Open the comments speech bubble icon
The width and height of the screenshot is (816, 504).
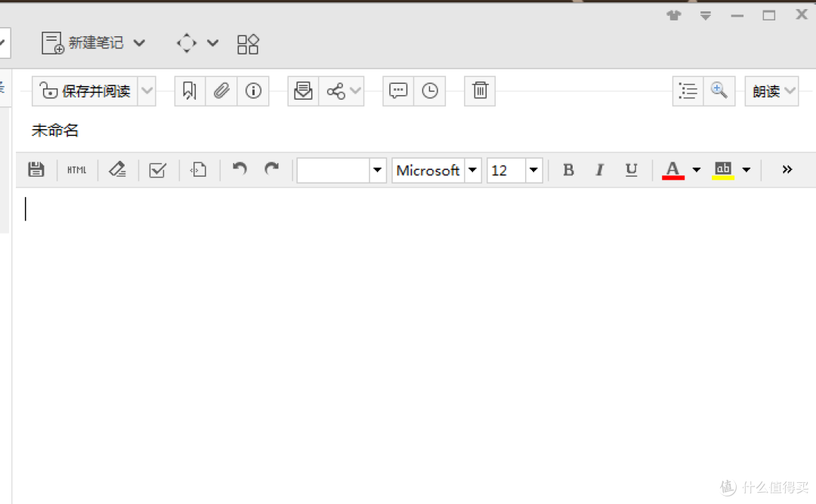point(398,91)
